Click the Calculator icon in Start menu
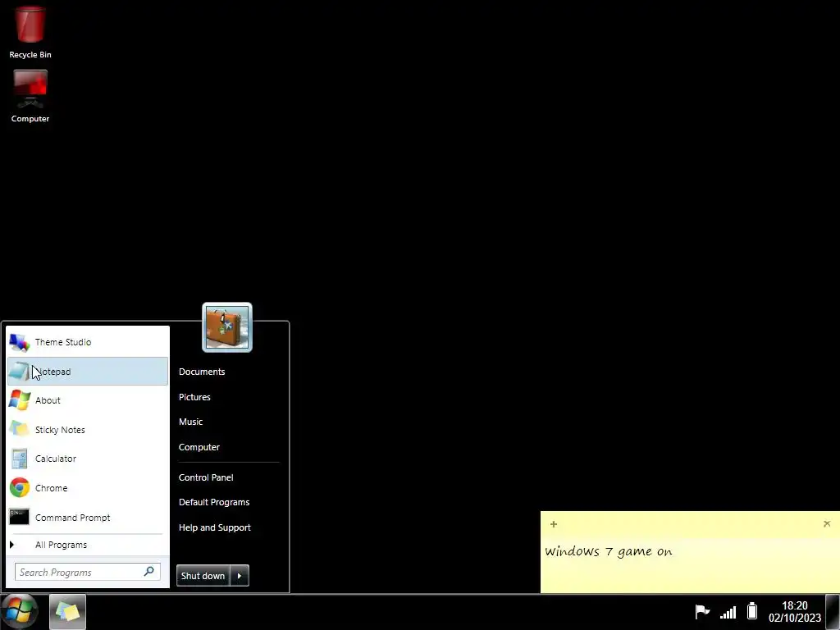840x630 pixels. click(20, 459)
